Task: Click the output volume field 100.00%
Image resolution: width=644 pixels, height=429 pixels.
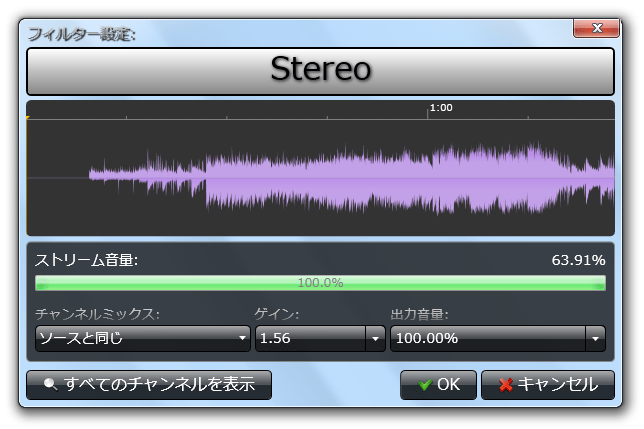Action: pos(488,338)
